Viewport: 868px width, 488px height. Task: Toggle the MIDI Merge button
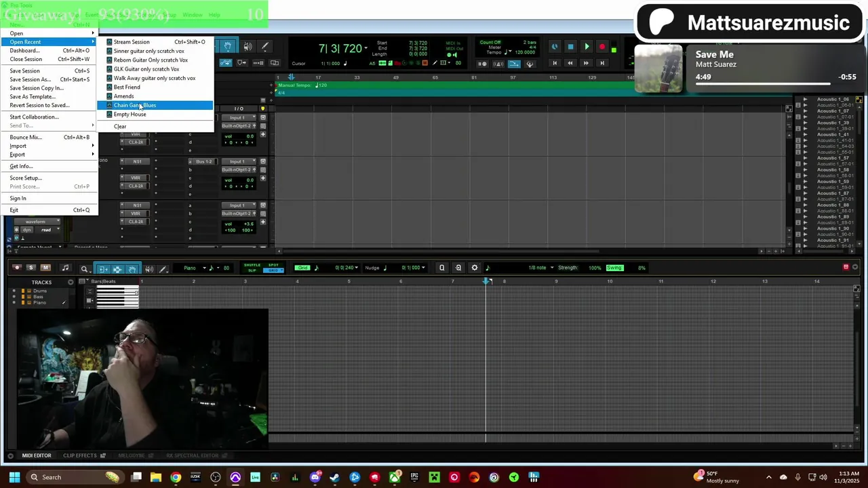click(530, 64)
